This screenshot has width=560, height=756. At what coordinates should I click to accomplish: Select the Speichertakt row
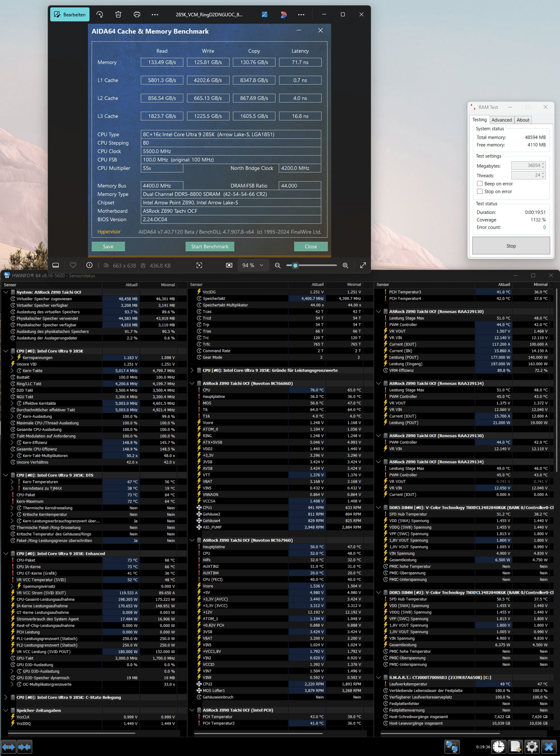pos(279,299)
